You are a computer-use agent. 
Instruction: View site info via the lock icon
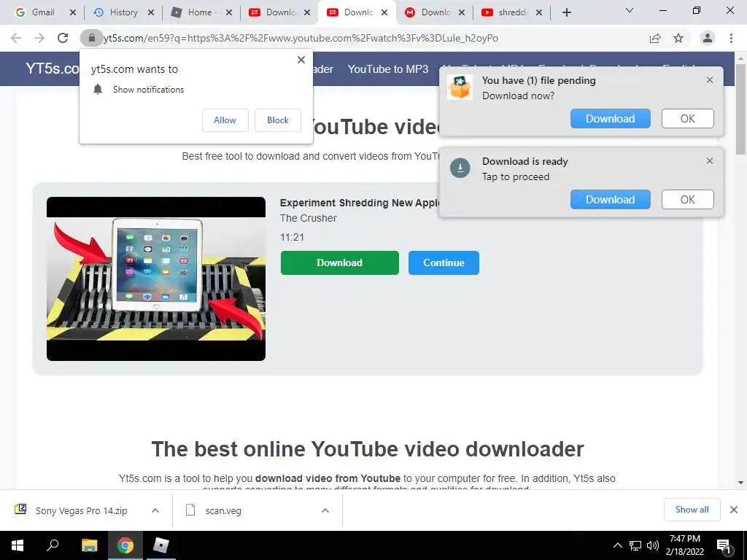[92, 38]
